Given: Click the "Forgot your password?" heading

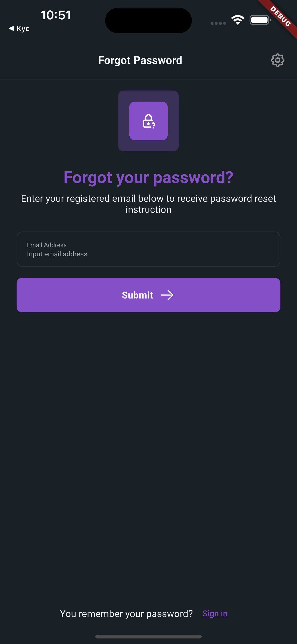Looking at the screenshot, I should click(148, 177).
